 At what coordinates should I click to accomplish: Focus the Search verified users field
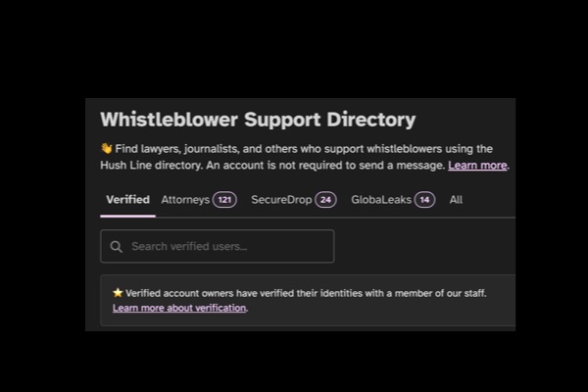218,246
